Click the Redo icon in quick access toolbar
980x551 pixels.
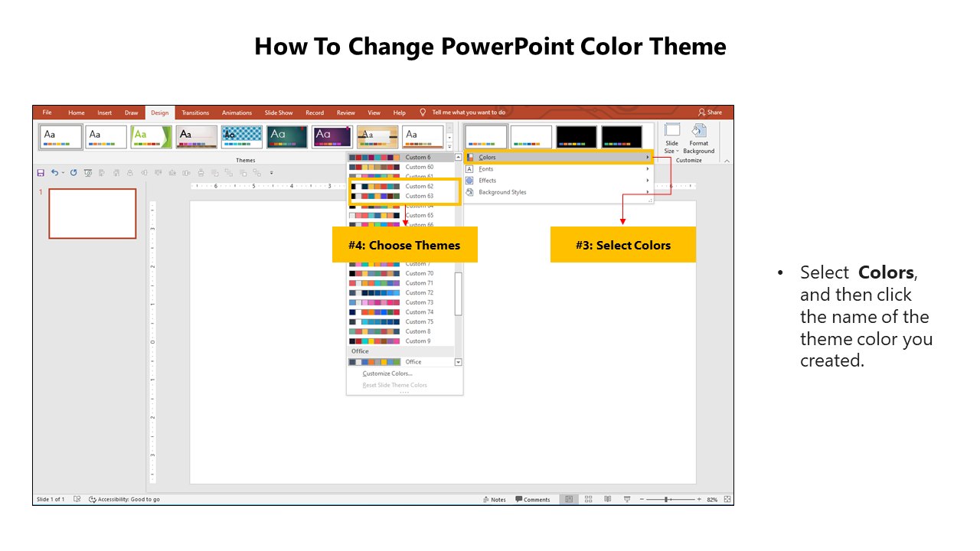point(73,173)
